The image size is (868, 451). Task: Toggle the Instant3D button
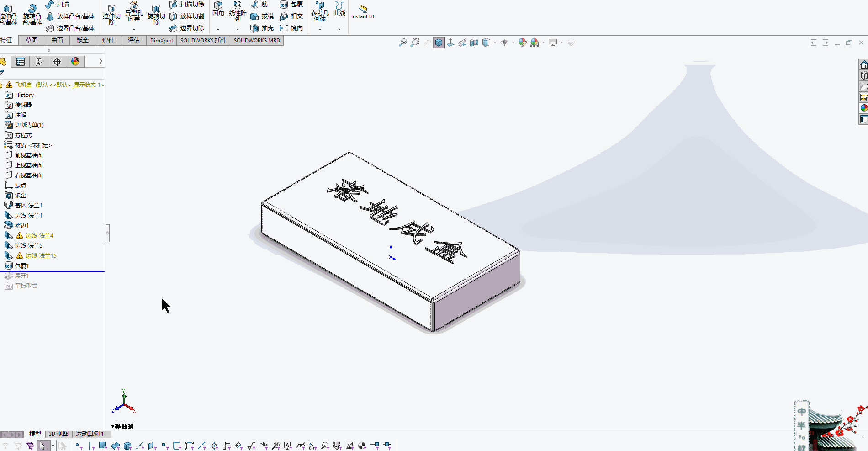pyautogui.click(x=362, y=11)
